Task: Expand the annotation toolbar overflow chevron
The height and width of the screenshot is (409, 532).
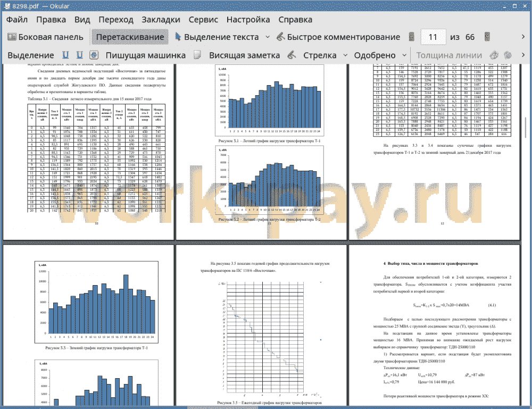Action: [523, 55]
